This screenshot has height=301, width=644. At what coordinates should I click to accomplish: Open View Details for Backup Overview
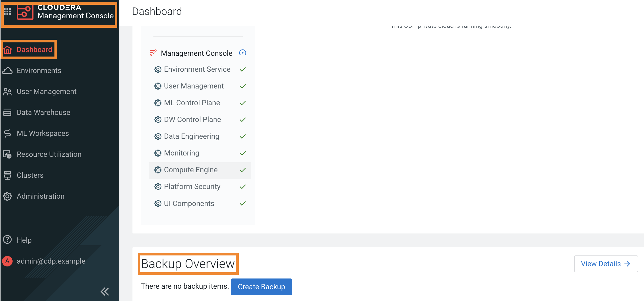click(x=606, y=264)
